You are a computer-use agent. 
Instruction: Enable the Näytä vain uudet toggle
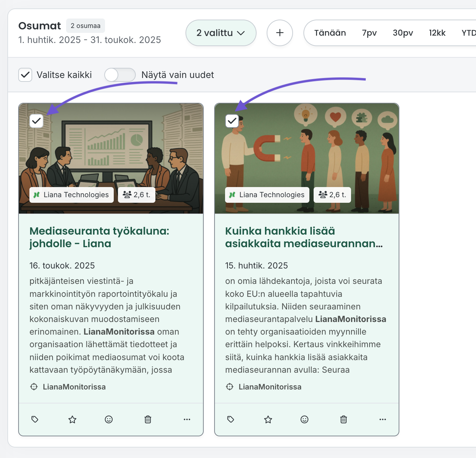120,75
